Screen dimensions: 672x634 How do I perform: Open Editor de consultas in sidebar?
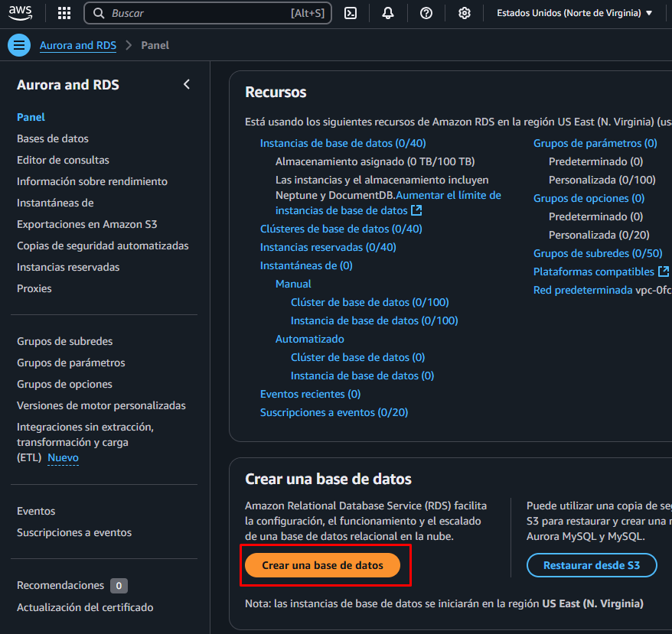(63, 160)
